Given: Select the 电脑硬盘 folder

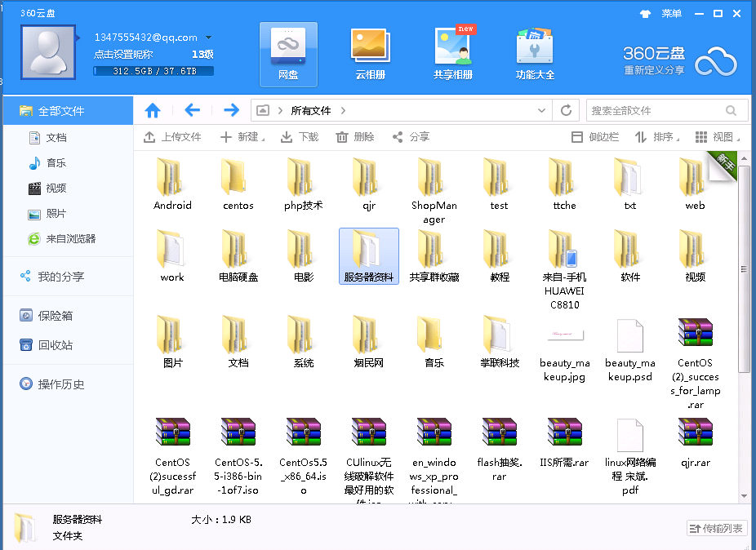Looking at the screenshot, I should pyautogui.click(x=238, y=256).
